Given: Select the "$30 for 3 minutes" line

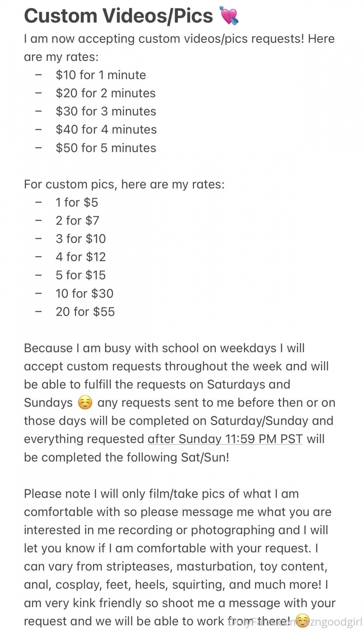Looking at the screenshot, I should [x=106, y=112].
